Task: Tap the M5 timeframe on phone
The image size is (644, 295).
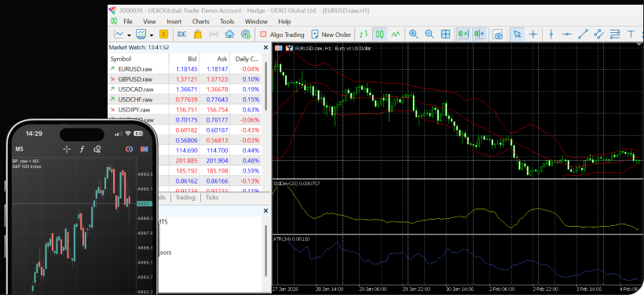Action: (20, 149)
